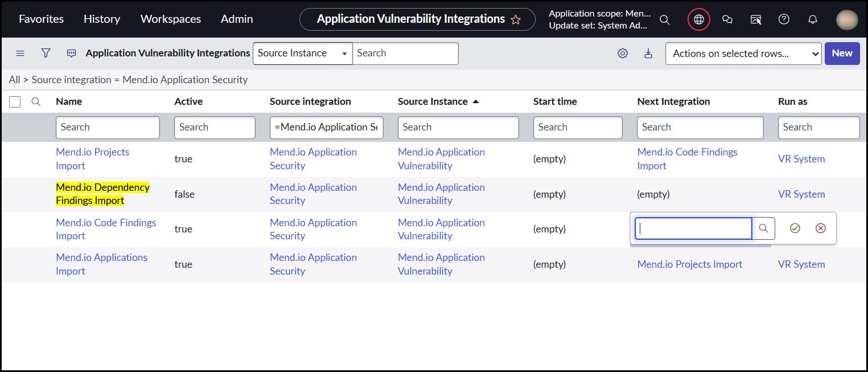This screenshot has width=868, height=372.
Task: Click the export download icon
Action: (x=648, y=54)
